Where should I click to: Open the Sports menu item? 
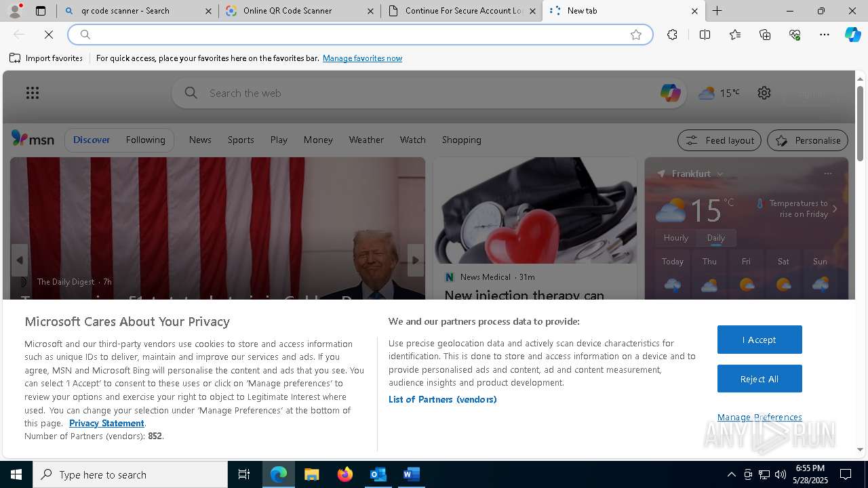241,140
